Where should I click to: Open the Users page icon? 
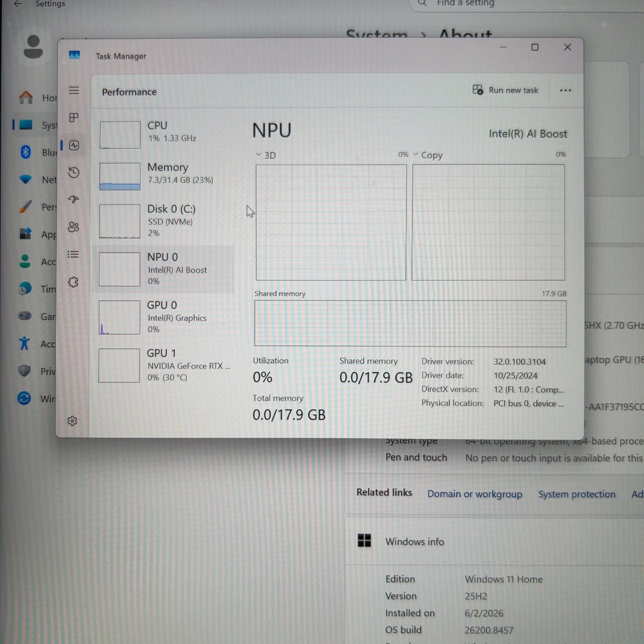point(74,227)
